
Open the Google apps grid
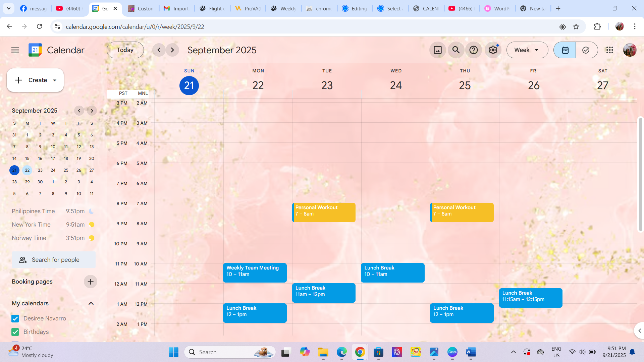click(609, 50)
